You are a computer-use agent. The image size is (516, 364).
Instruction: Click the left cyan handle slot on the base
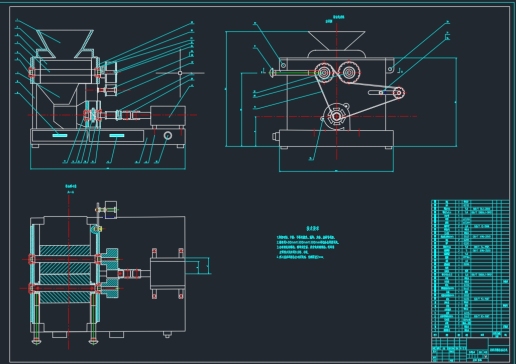60,135
